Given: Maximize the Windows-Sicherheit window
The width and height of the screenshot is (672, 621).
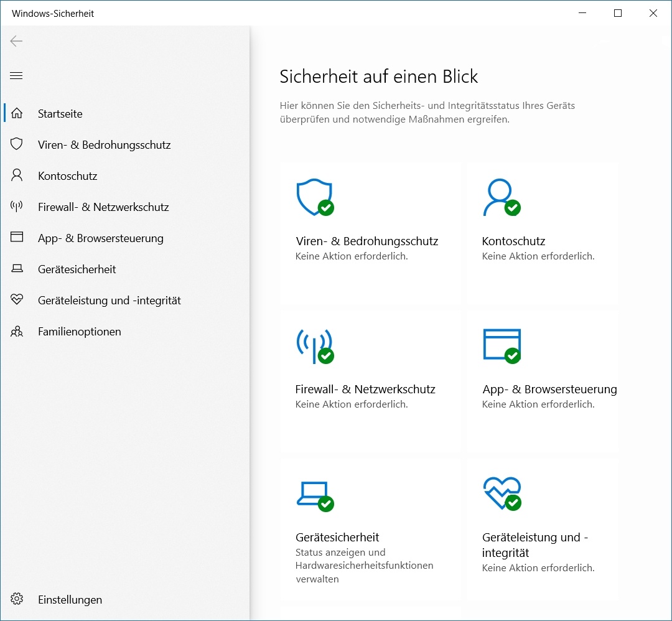Looking at the screenshot, I should [618, 13].
